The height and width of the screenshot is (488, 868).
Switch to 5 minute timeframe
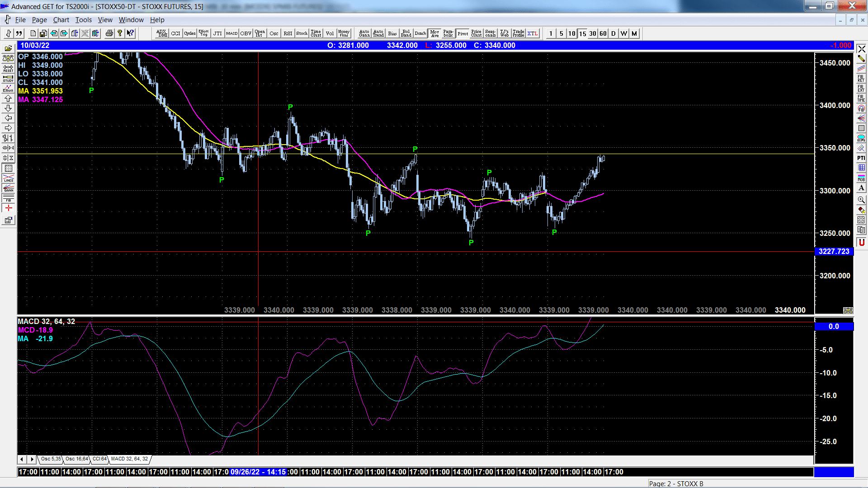pos(561,33)
